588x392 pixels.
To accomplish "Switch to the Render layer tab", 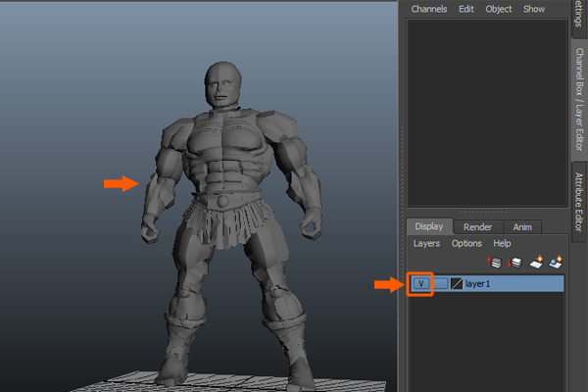I will 478,226.
